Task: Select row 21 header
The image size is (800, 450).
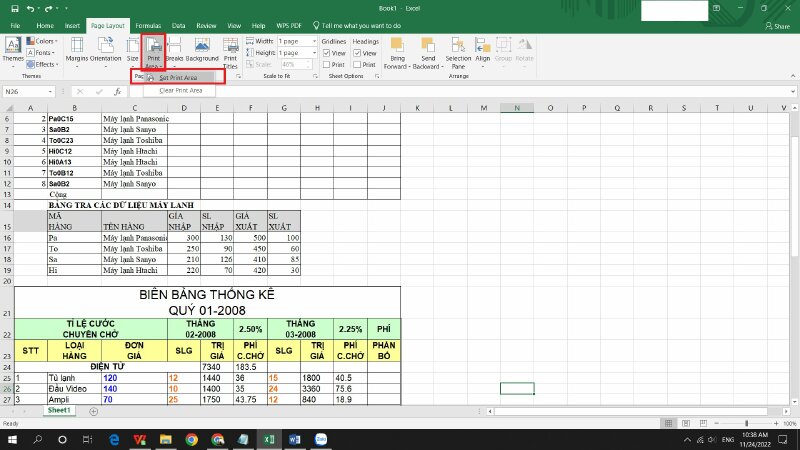Action: (x=7, y=302)
